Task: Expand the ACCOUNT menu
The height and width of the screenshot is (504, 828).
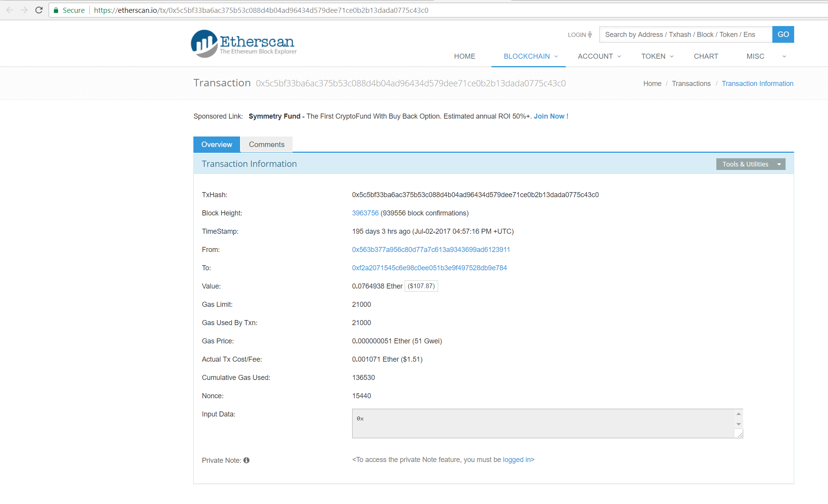Action: tap(599, 56)
